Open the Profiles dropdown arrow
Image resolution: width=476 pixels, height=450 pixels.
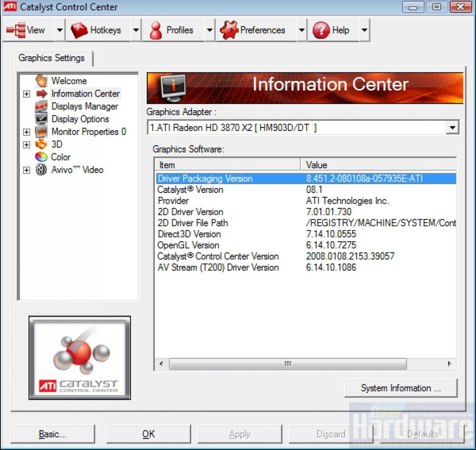click(x=210, y=30)
